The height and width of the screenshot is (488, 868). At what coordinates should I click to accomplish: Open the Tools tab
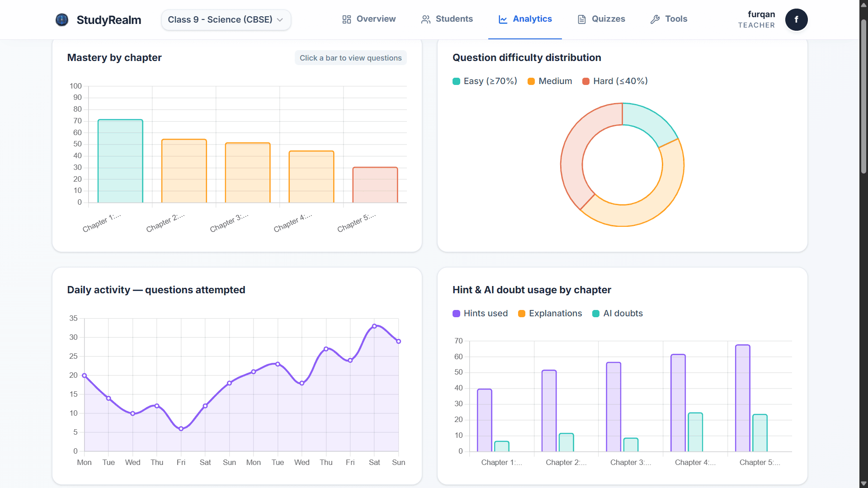(669, 19)
